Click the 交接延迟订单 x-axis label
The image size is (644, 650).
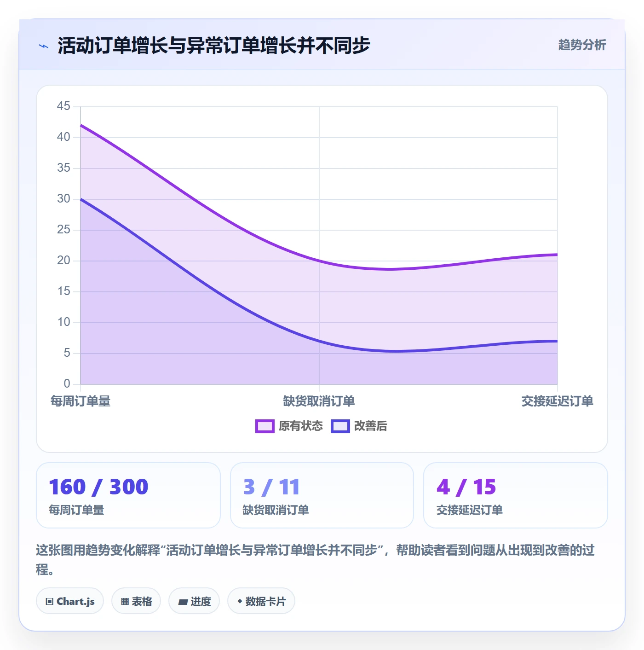click(x=557, y=401)
